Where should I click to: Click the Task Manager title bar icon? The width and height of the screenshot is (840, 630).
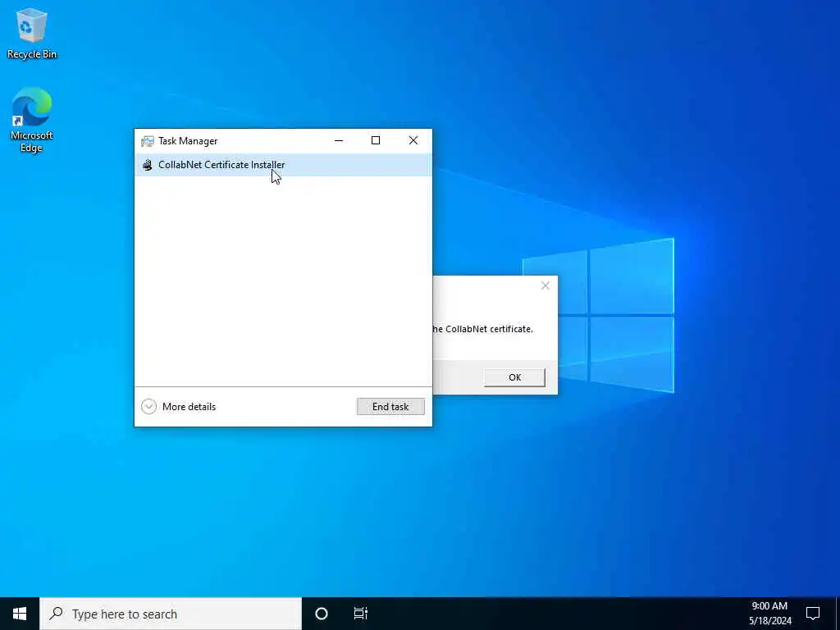pyautogui.click(x=148, y=141)
